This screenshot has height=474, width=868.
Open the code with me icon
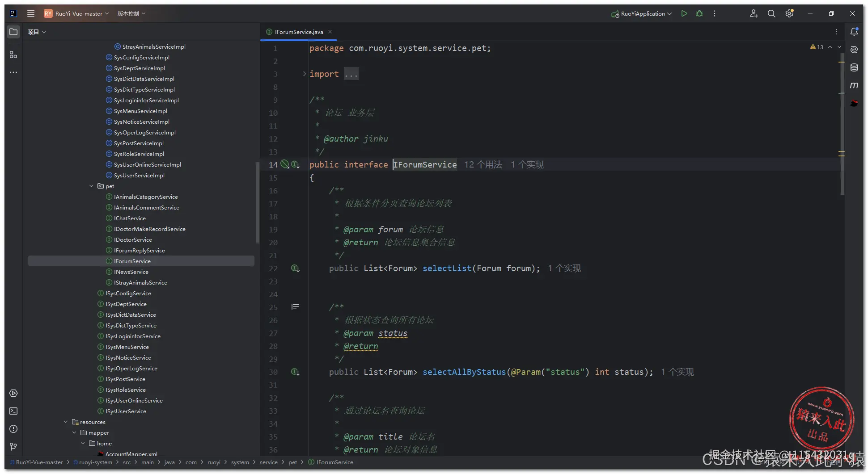754,13
